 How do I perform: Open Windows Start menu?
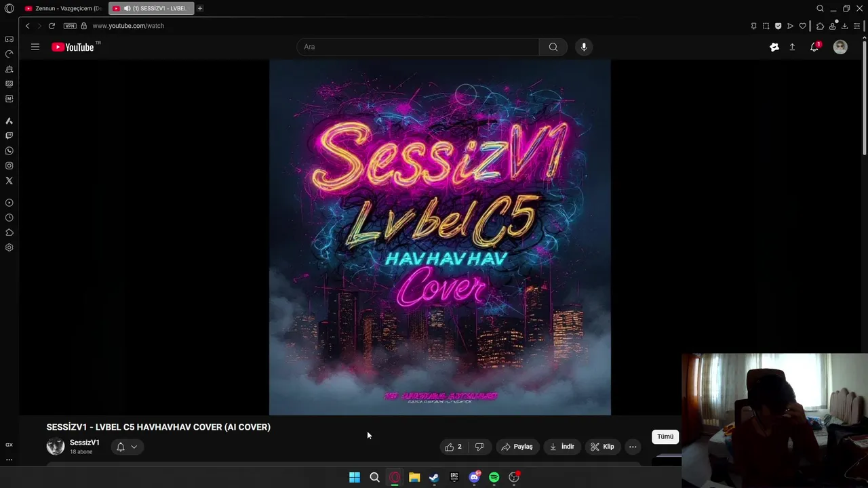(355, 477)
